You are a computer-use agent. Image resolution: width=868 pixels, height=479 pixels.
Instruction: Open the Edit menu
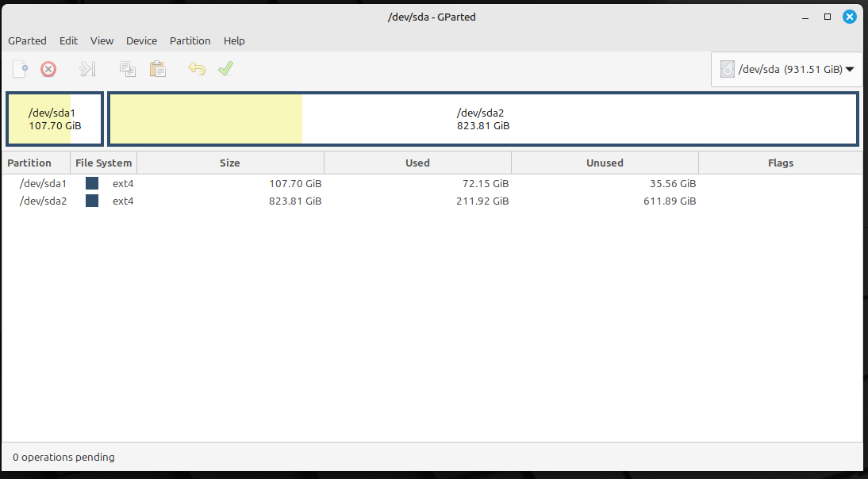68,40
